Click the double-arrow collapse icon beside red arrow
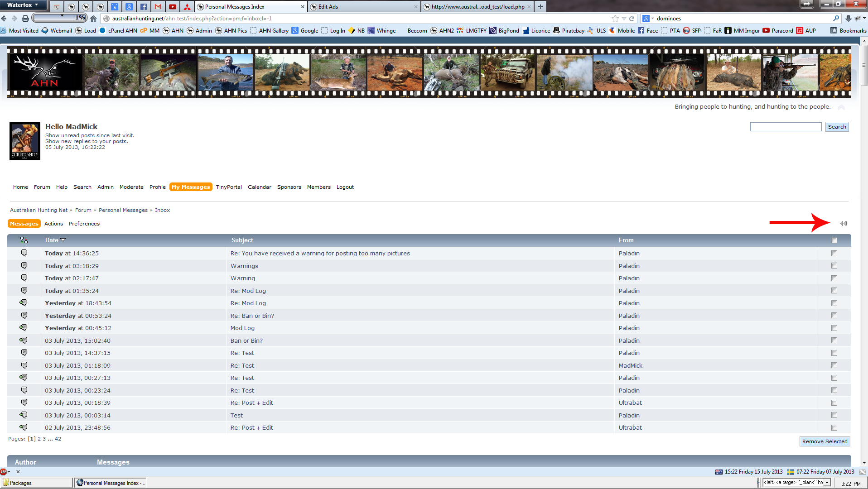Screen dimensions: 868x489 point(843,224)
